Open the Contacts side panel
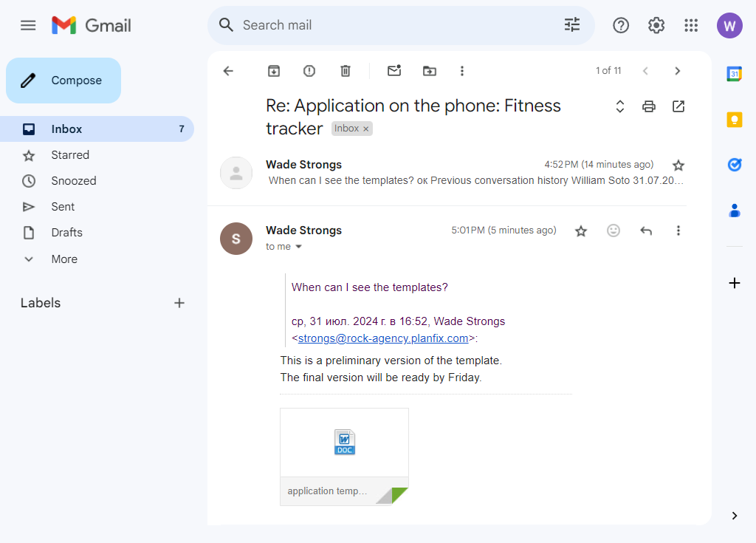The image size is (756, 543). pos(735,211)
